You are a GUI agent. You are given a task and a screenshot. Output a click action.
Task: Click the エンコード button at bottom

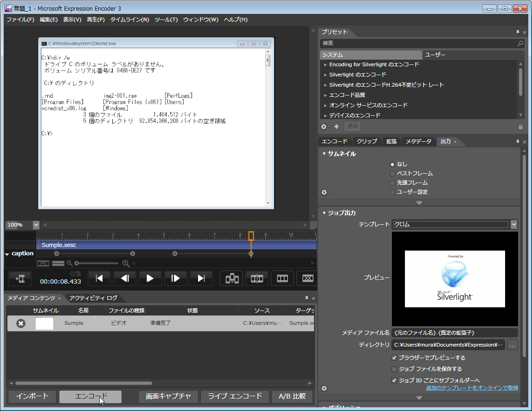pyautogui.click(x=90, y=397)
